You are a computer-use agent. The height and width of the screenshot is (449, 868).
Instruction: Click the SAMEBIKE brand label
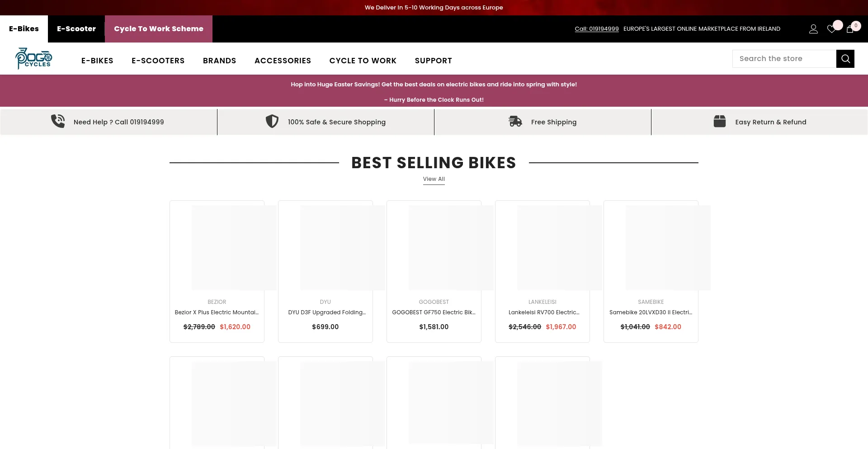[x=651, y=302]
